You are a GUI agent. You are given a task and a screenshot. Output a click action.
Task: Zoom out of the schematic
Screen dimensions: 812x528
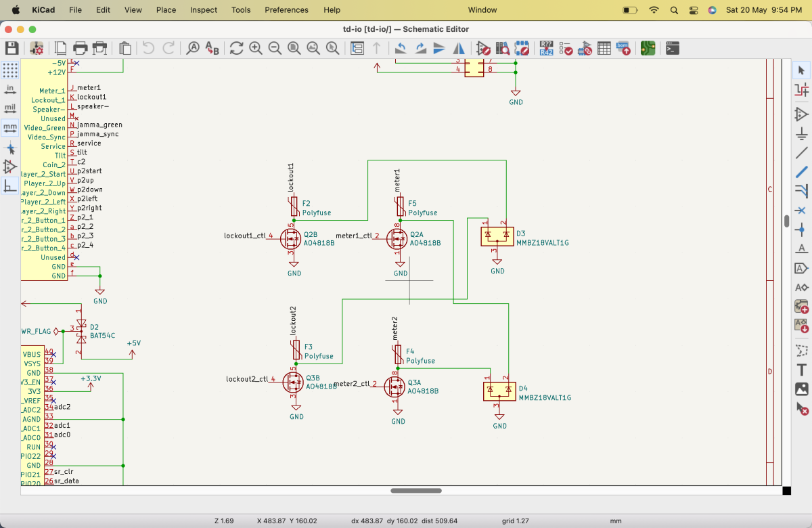(275, 48)
